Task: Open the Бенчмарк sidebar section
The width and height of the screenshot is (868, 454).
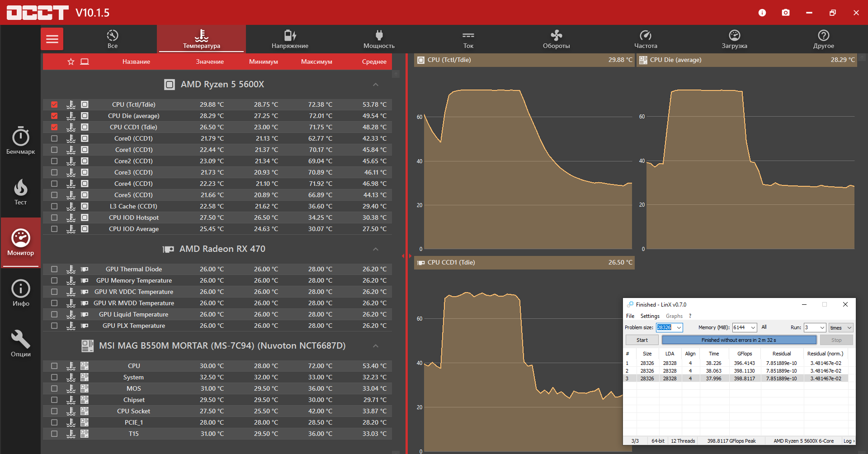Action: [21, 141]
